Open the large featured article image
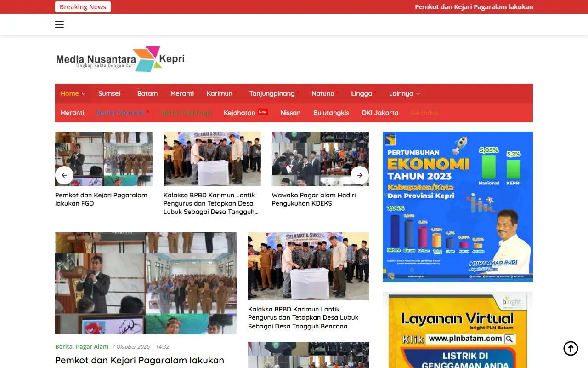 click(146, 283)
